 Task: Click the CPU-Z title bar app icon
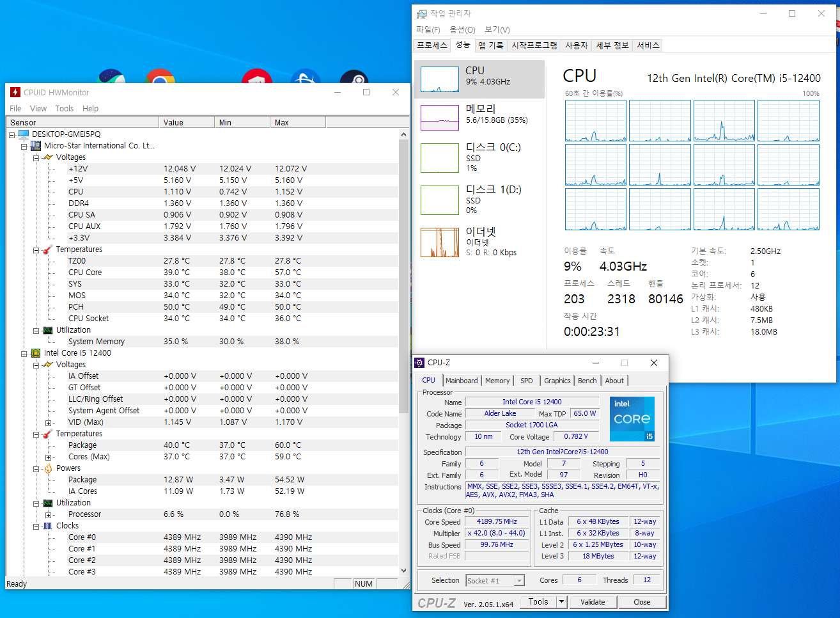pos(419,363)
